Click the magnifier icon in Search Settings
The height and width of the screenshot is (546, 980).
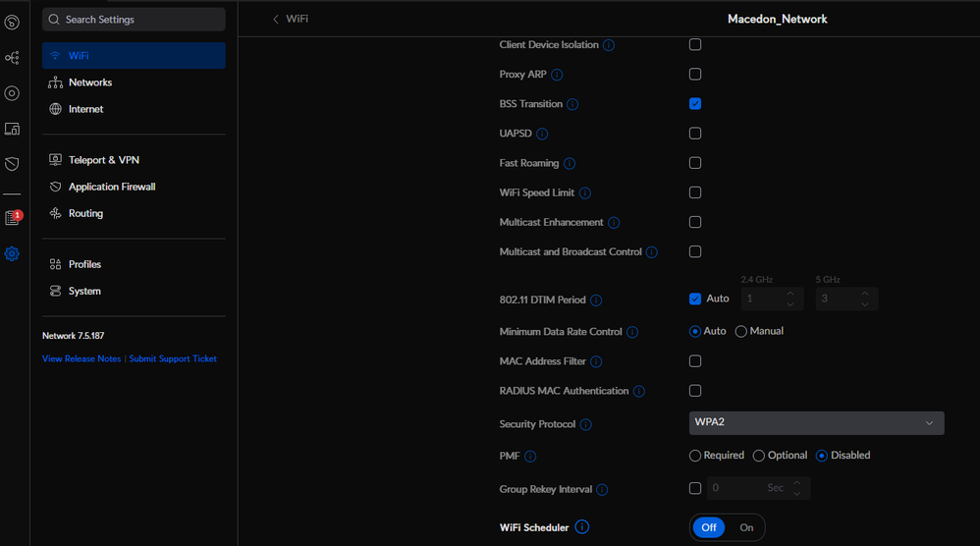click(x=54, y=20)
